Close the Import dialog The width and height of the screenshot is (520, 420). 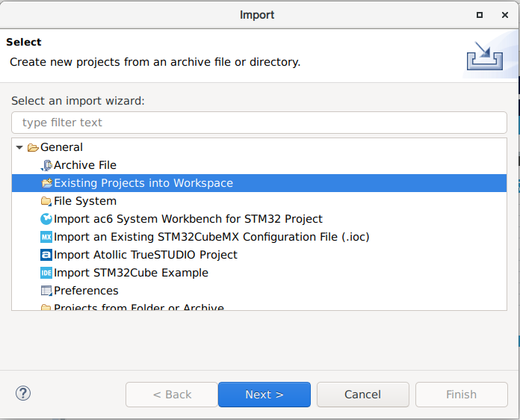tap(505, 15)
